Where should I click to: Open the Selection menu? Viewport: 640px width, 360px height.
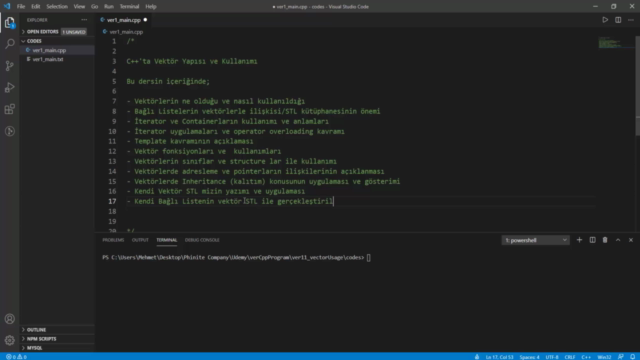[57, 7]
